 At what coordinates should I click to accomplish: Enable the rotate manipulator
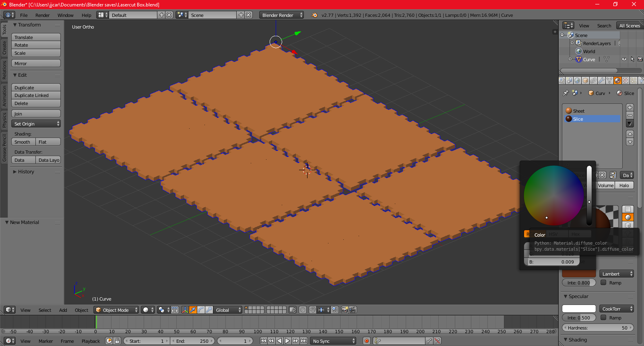tap(201, 310)
